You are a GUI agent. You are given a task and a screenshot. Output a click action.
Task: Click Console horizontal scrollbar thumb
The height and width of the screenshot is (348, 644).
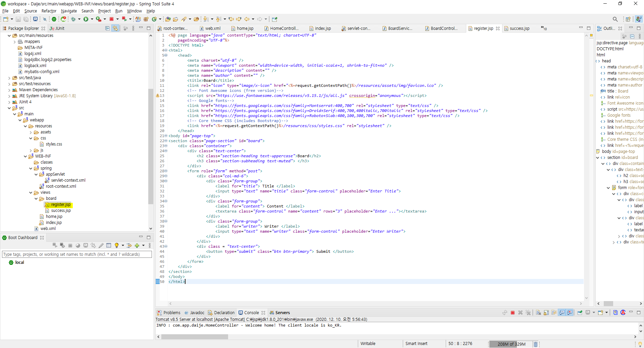pos(195,337)
